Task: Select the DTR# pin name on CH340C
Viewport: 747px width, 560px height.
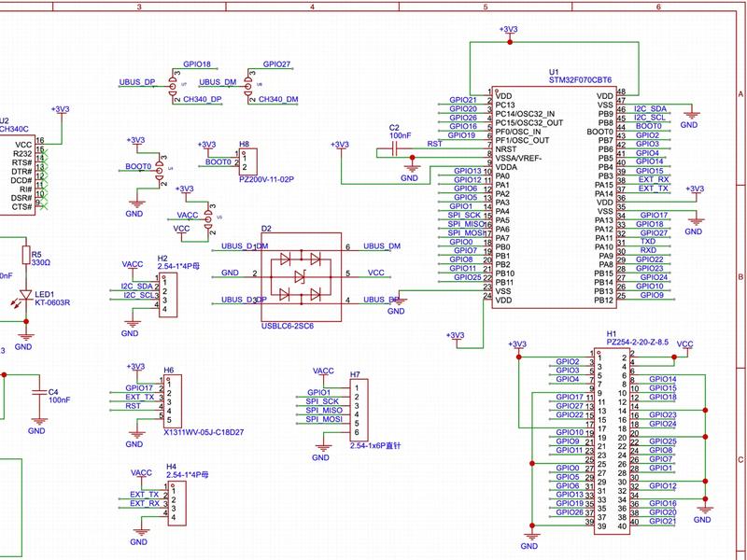Action: point(21,172)
